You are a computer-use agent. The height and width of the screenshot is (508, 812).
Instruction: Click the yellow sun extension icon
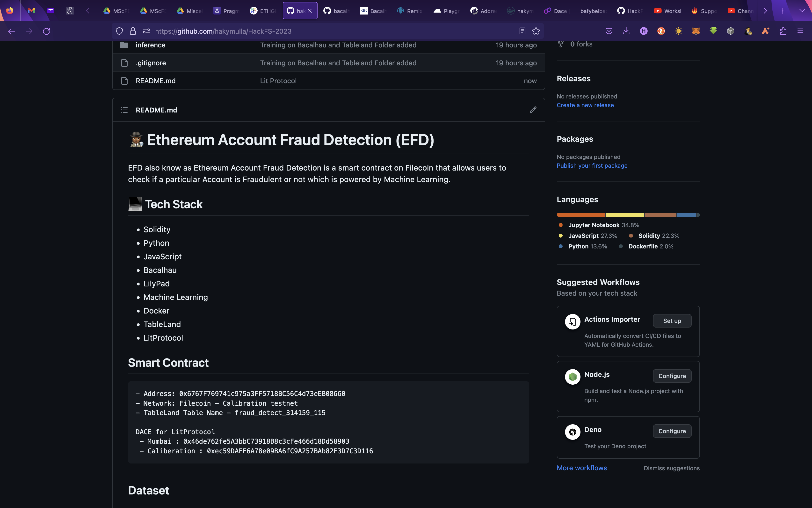coord(678,31)
